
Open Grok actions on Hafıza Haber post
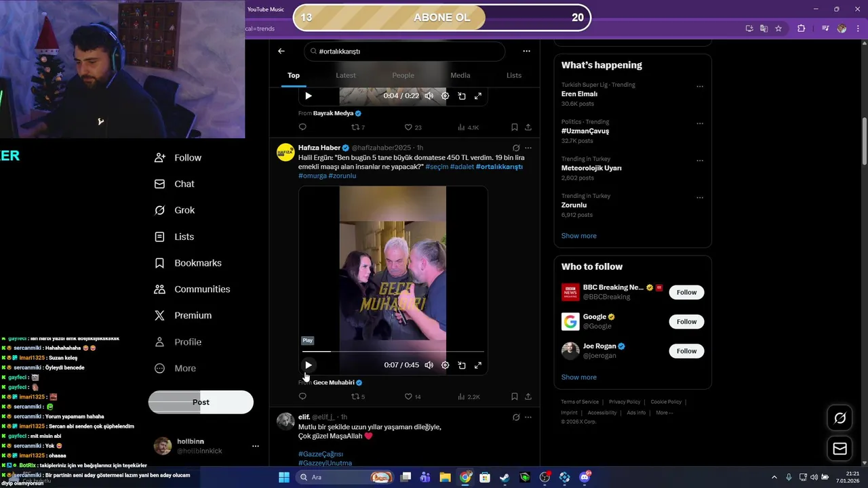[x=516, y=148]
